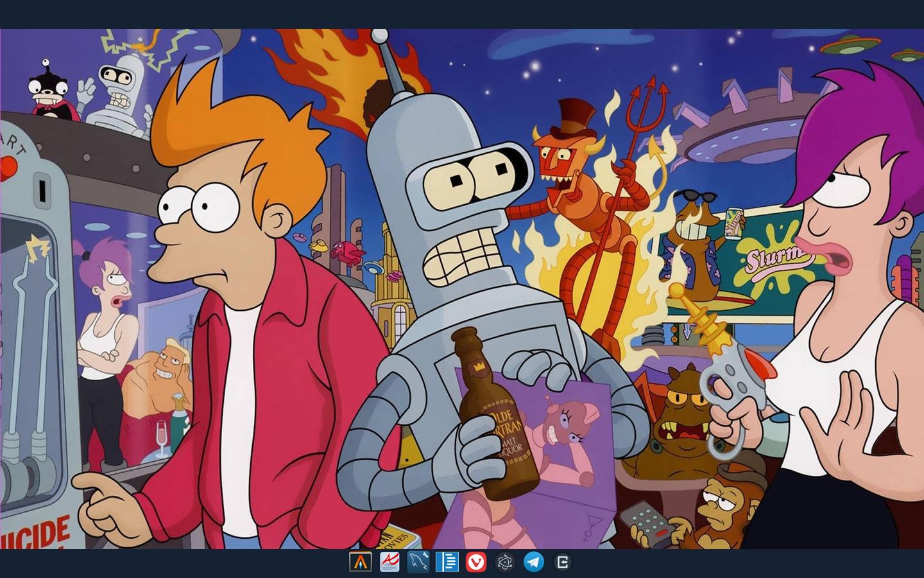Open Alacritty terminal from the dock

pos(361,563)
